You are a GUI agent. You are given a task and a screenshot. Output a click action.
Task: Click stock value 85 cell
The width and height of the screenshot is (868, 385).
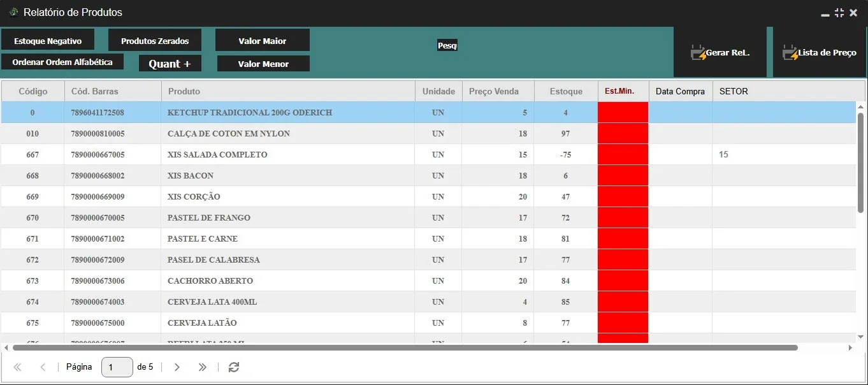[566, 301]
